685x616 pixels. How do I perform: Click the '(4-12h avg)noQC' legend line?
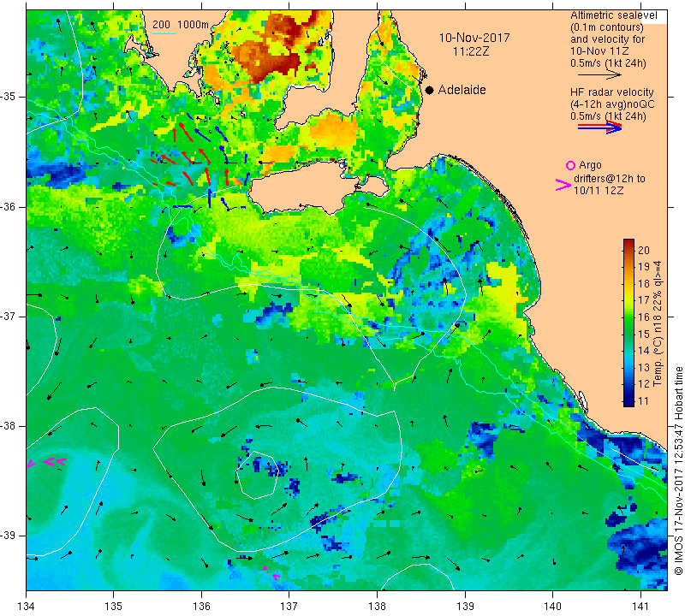coord(612,104)
